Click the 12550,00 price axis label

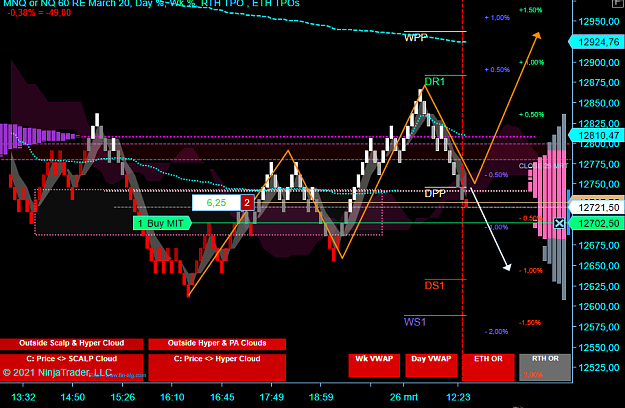599,347
